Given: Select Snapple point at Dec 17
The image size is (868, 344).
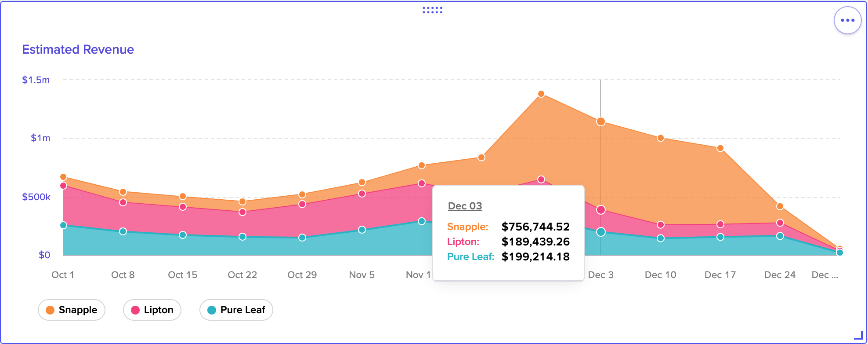Looking at the screenshot, I should pos(720,148).
